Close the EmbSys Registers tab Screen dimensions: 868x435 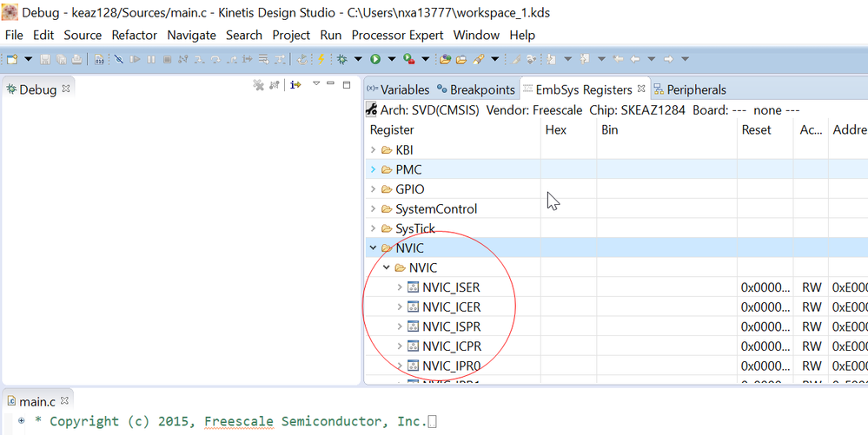coord(641,89)
